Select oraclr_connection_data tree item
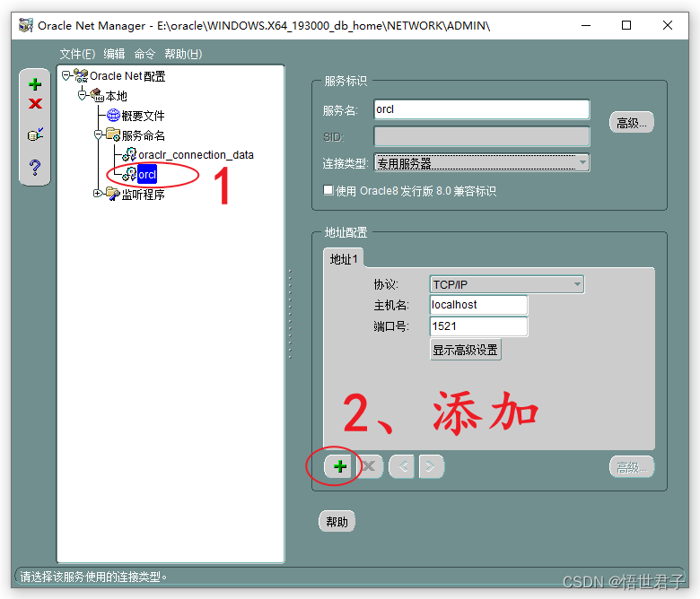The height and width of the screenshot is (599, 700). [x=196, y=155]
